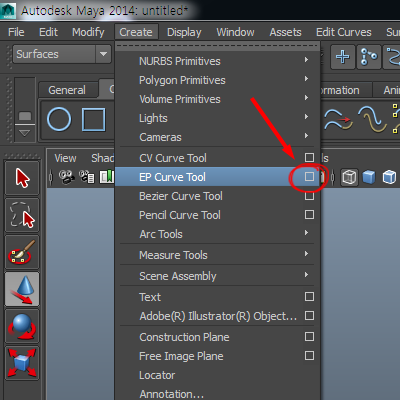Open the Display menu

184,32
